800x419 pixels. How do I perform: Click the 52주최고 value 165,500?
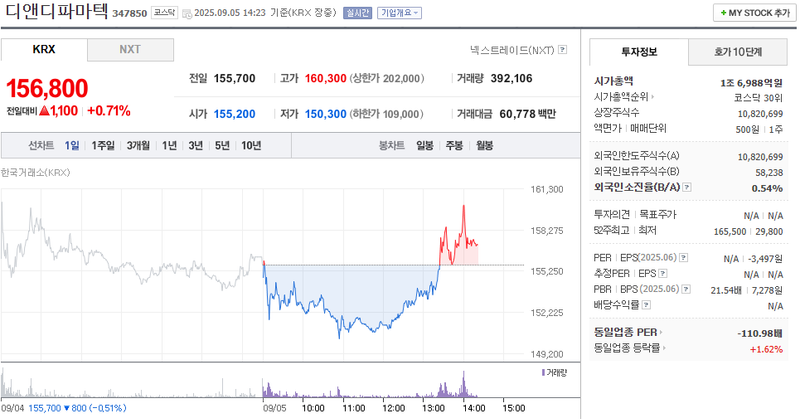pos(730,232)
